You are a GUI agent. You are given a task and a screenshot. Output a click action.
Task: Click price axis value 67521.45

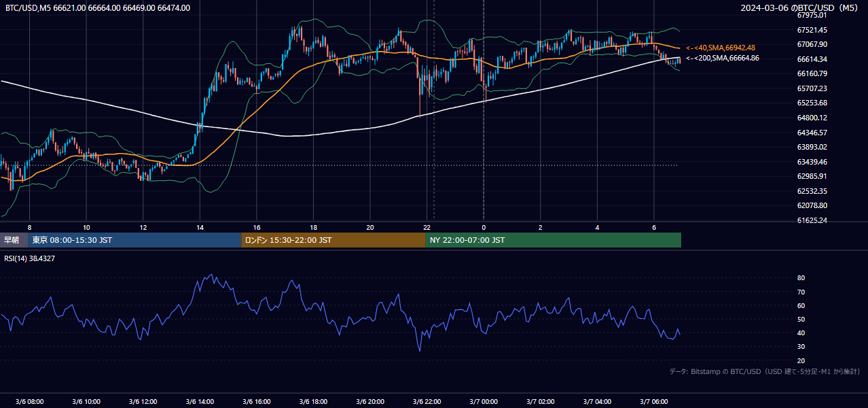pos(812,30)
